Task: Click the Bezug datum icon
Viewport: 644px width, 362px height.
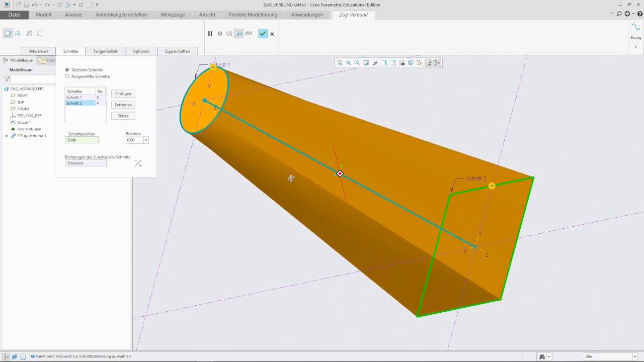Action: point(636,27)
